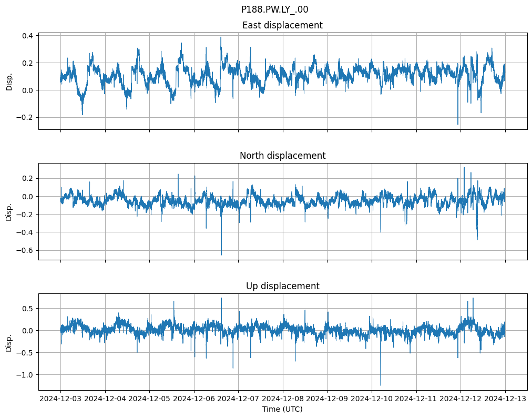This screenshot has width=532, height=418.
Task: Click the Up displacement subplot title
Action: [282, 286]
